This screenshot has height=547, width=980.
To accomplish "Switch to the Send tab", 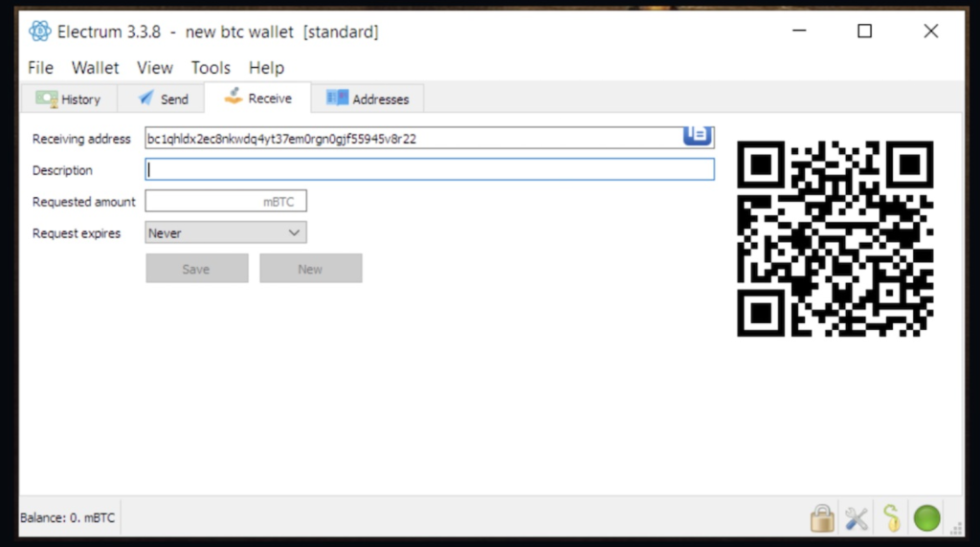I will click(x=163, y=99).
